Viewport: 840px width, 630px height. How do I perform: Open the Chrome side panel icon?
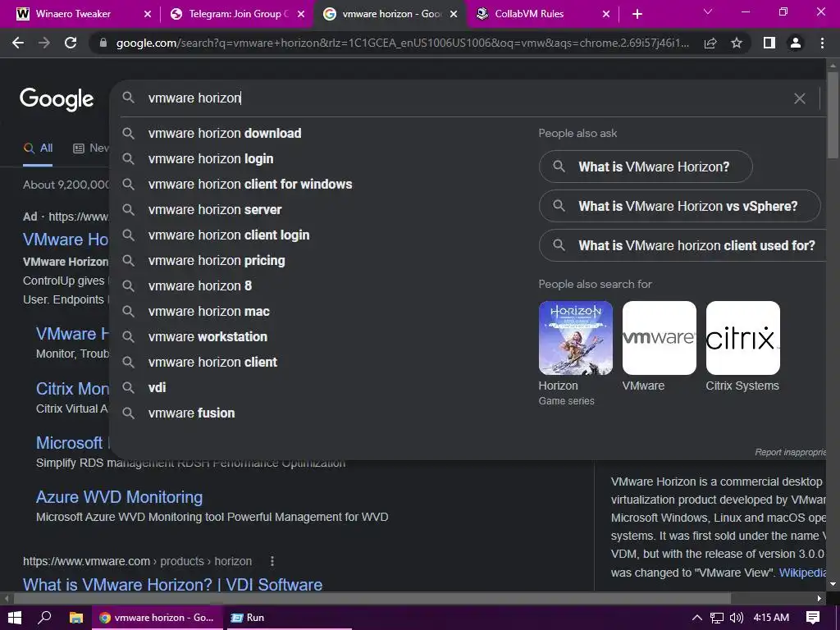click(769, 43)
